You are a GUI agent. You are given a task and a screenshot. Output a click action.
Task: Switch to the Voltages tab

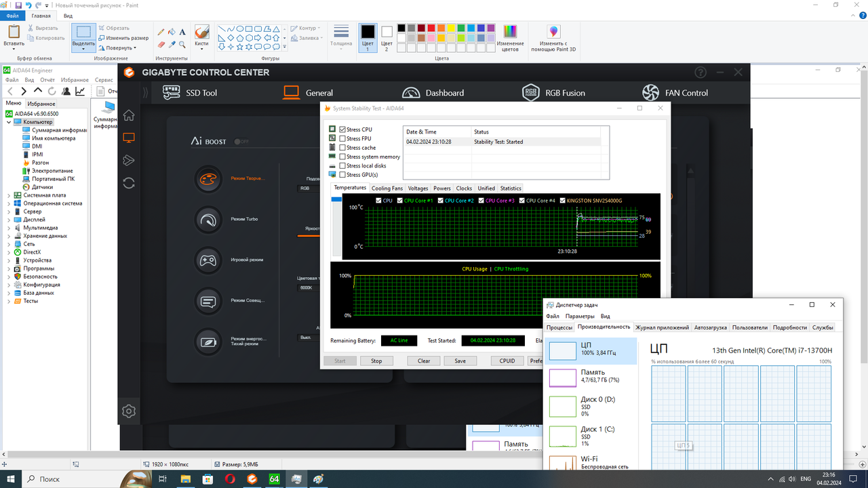[x=418, y=188]
